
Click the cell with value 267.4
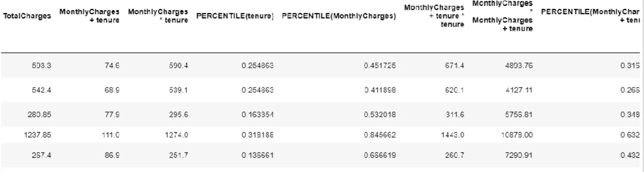[41, 155]
